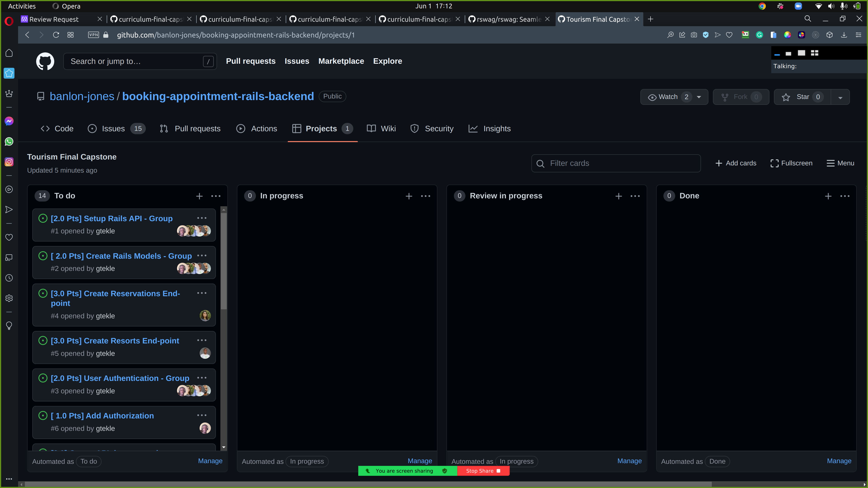Open GitHub home via the Octocat logo
The width and height of the screenshot is (868, 488).
point(45,61)
